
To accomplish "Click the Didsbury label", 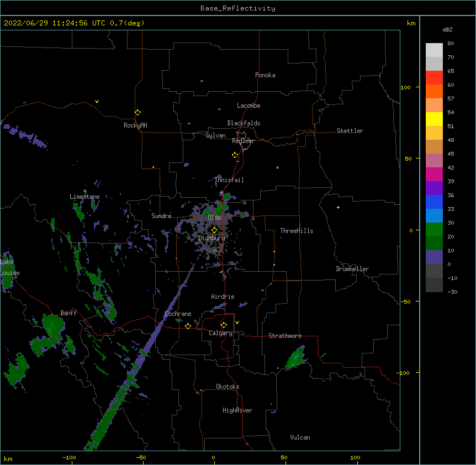I will pos(211,238).
